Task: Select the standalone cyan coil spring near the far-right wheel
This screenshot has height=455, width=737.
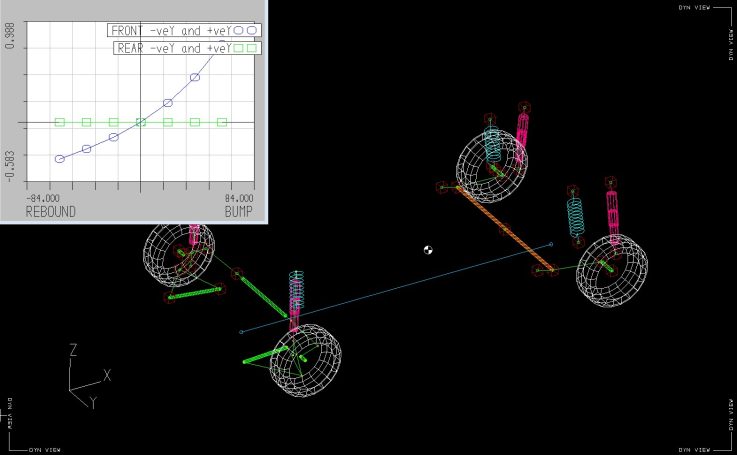Action: (575, 217)
